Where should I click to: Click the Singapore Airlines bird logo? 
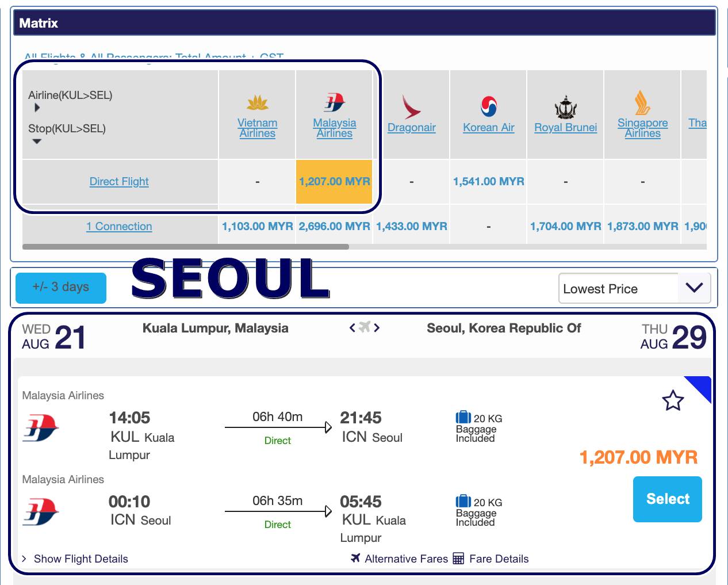click(642, 102)
